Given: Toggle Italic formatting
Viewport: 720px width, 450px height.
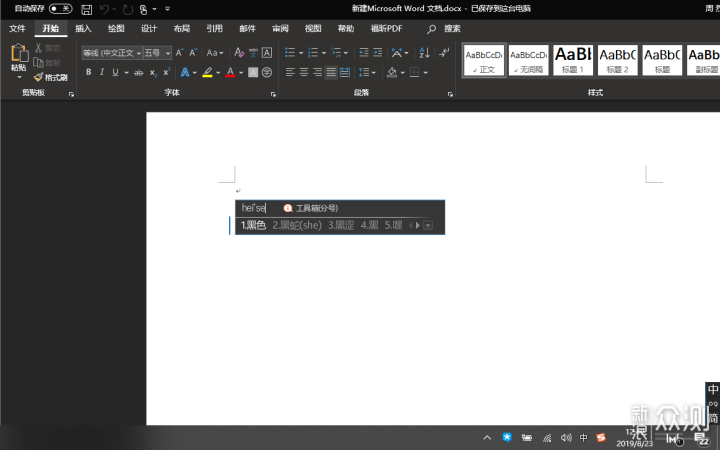Looking at the screenshot, I should coord(102,72).
